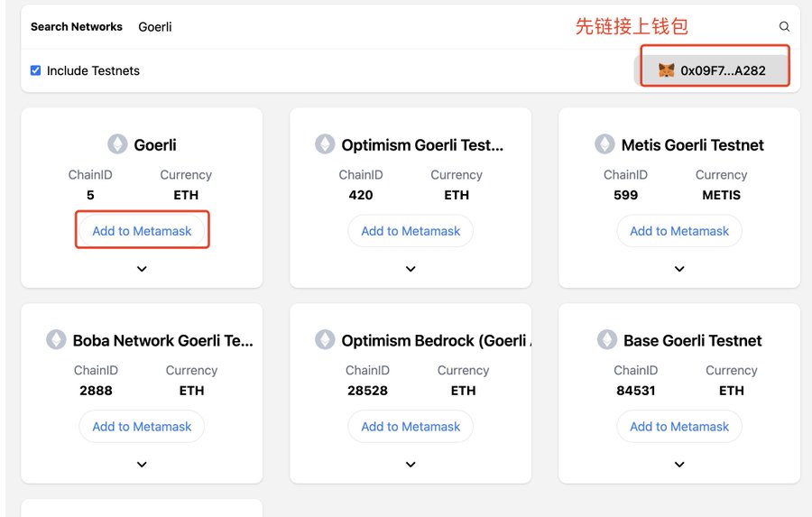Image resolution: width=812 pixels, height=517 pixels.
Task: Click the MetaMask fox icon
Action: click(x=666, y=70)
